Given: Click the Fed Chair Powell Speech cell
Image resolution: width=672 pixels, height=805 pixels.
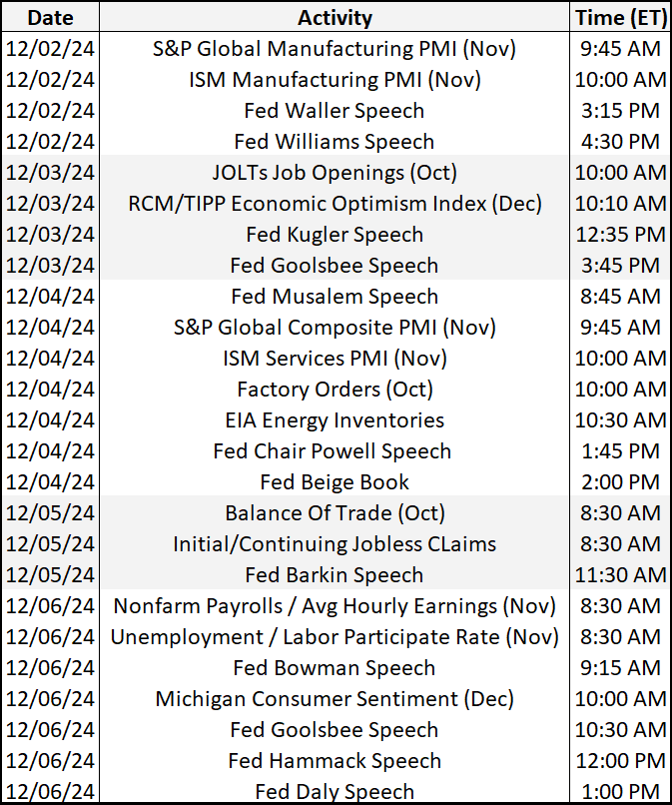Looking at the screenshot, I should (335, 451).
